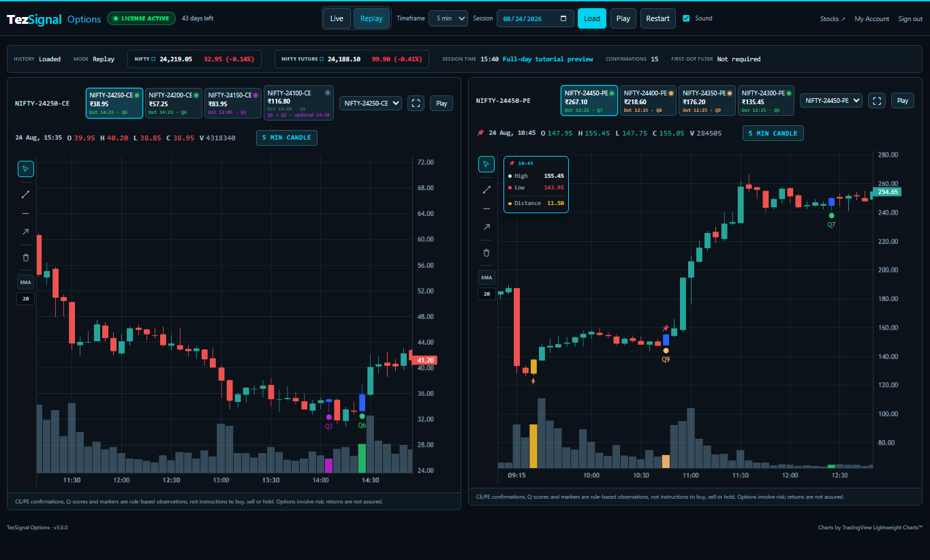Switch to Replay mode

(x=371, y=18)
